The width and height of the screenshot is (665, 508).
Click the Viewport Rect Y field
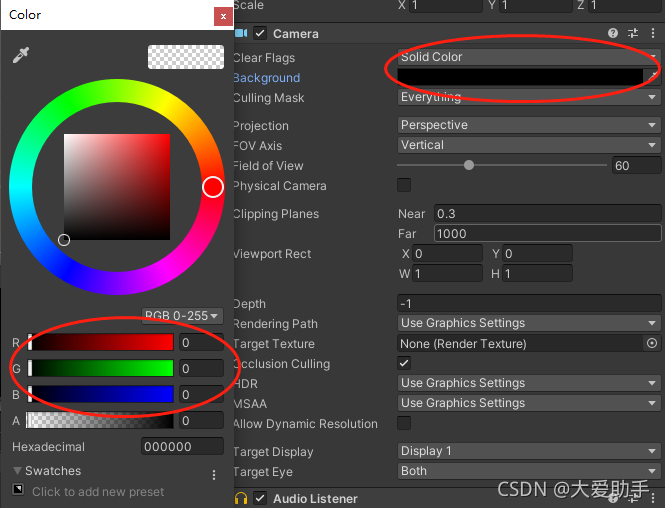(537, 254)
